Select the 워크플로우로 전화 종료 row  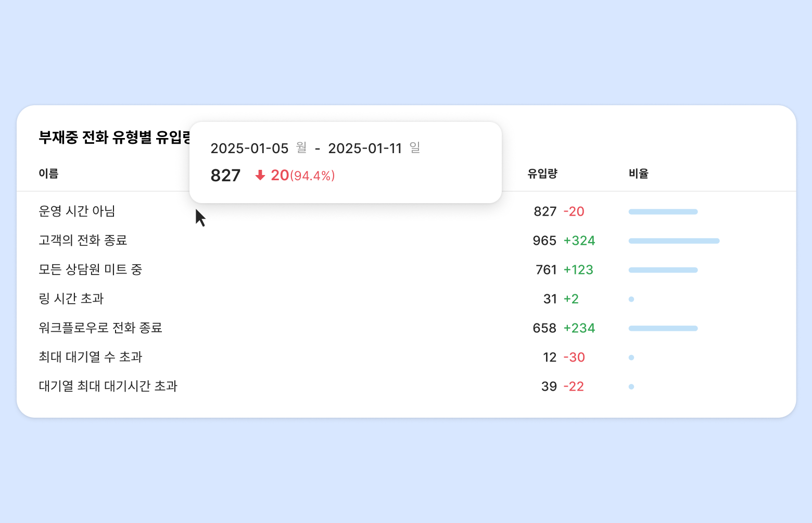point(100,328)
